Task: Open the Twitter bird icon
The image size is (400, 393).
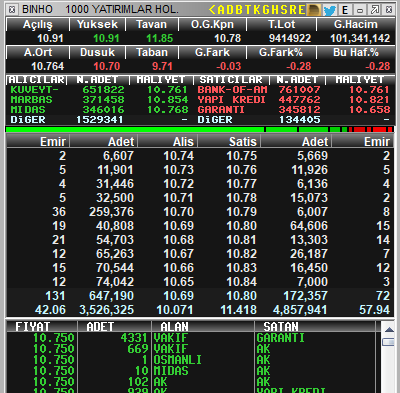Action: 330,10
